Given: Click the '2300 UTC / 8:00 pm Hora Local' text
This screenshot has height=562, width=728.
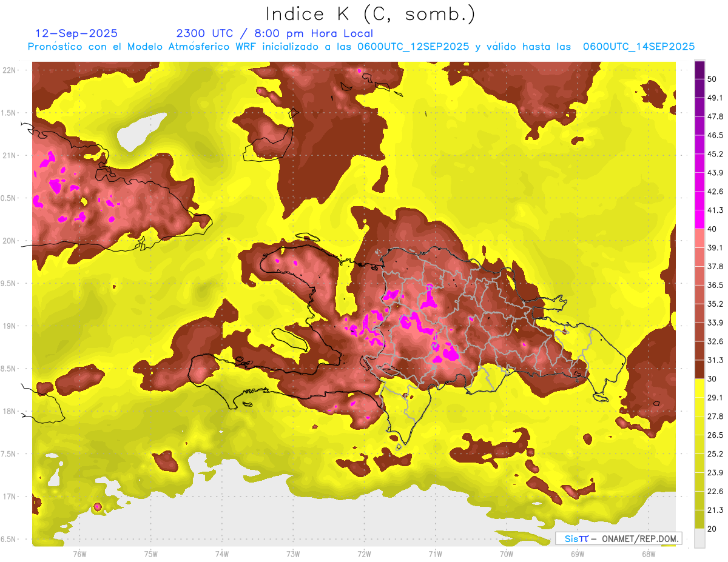Looking at the screenshot, I should click(274, 33).
